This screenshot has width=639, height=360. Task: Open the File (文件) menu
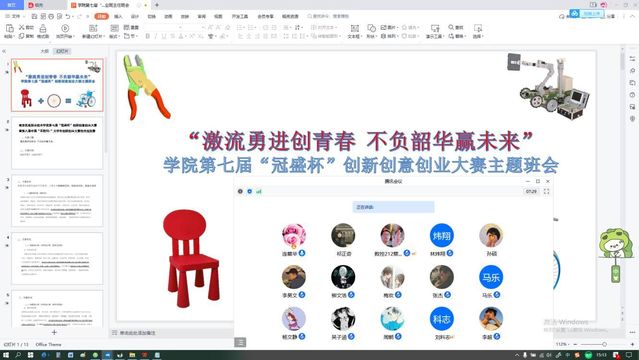[14, 16]
